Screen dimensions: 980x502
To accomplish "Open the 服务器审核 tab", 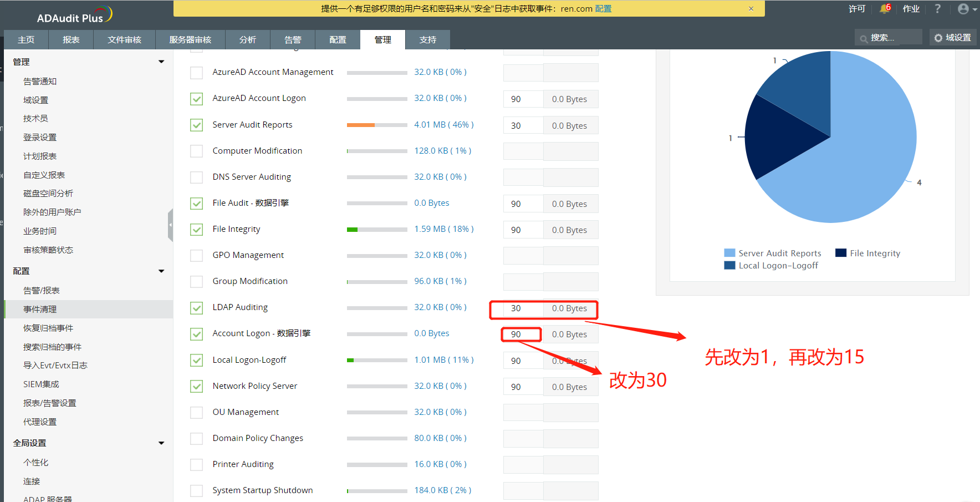I will coord(190,40).
